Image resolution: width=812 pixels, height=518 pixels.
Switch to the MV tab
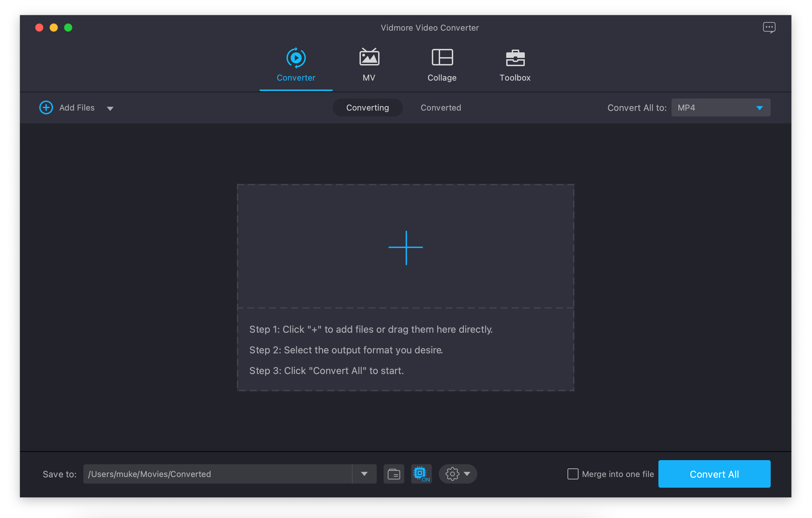pos(369,64)
